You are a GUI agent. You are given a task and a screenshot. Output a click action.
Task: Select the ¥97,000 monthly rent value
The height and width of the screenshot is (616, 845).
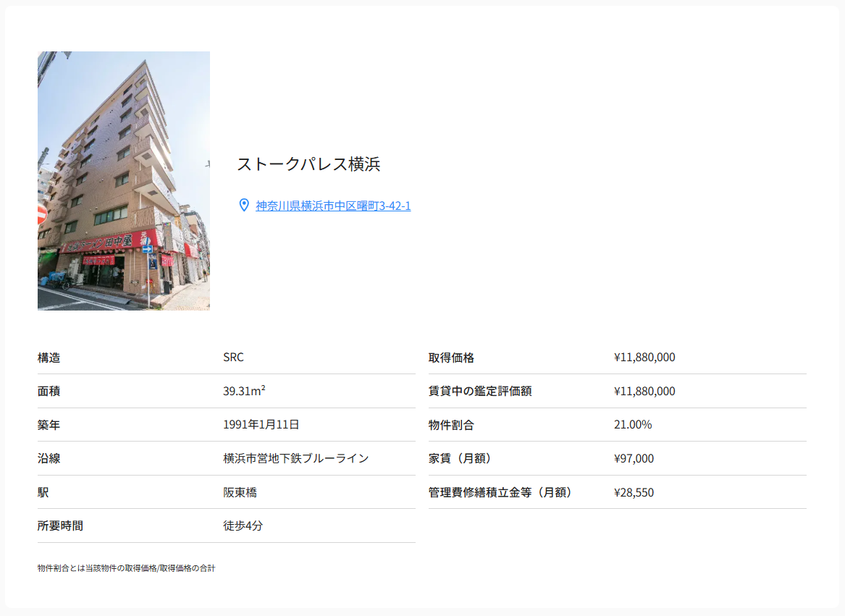click(634, 459)
